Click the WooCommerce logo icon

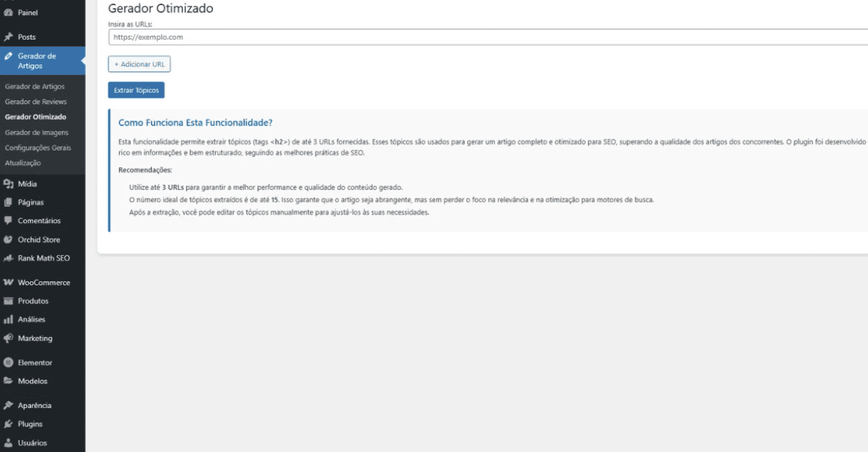9,283
